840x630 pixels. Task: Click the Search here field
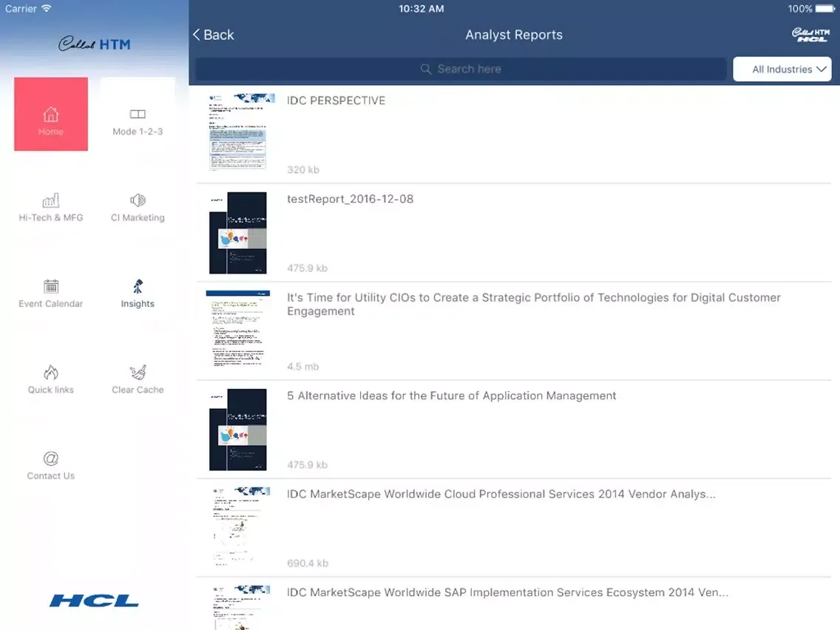click(x=460, y=69)
